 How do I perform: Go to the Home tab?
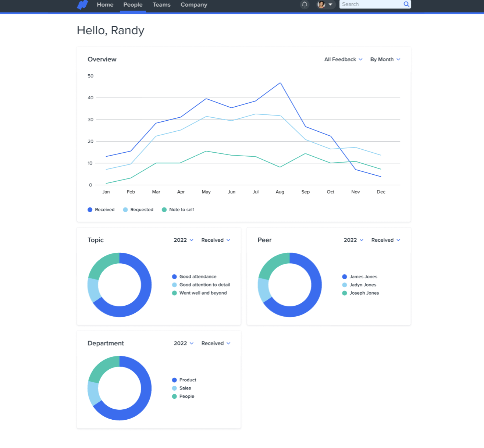(105, 5)
